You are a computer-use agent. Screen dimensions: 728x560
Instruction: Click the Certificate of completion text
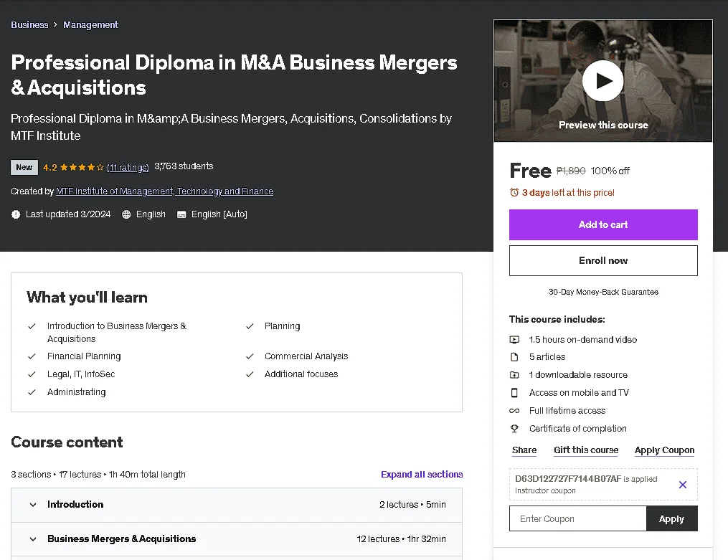577,429
